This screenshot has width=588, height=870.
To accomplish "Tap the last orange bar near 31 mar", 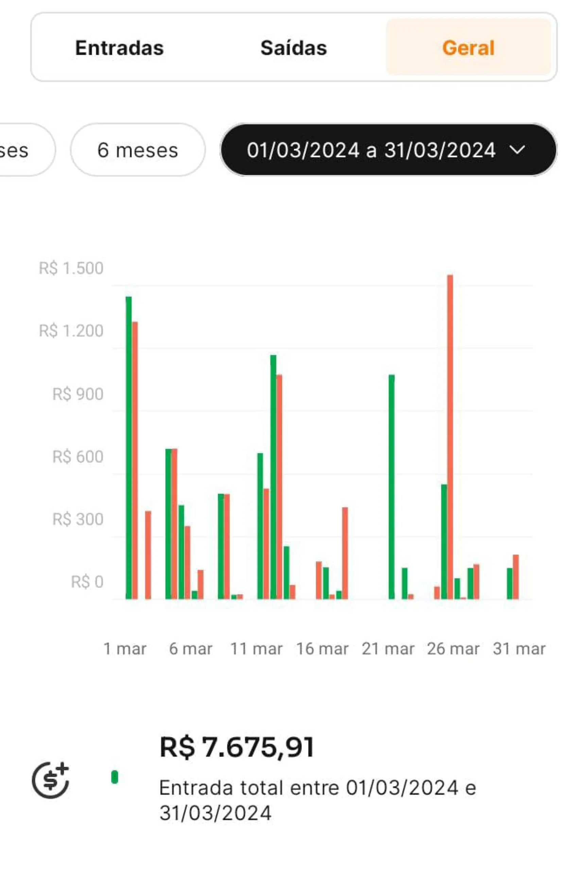I will tap(516, 577).
